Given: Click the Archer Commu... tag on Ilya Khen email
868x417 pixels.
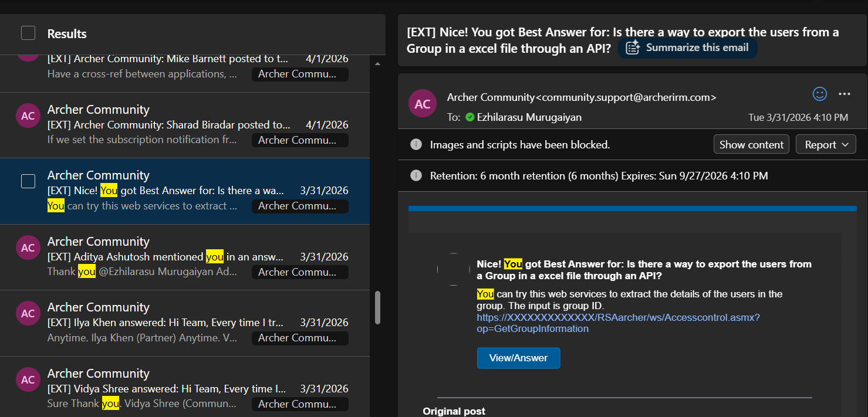Looking at the screenshot, I should (300, 338).
